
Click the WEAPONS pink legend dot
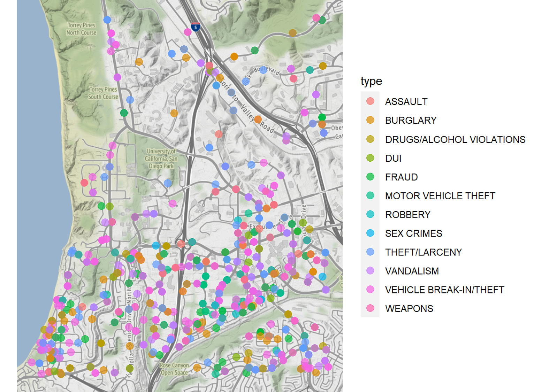click(x=370, y=308)
